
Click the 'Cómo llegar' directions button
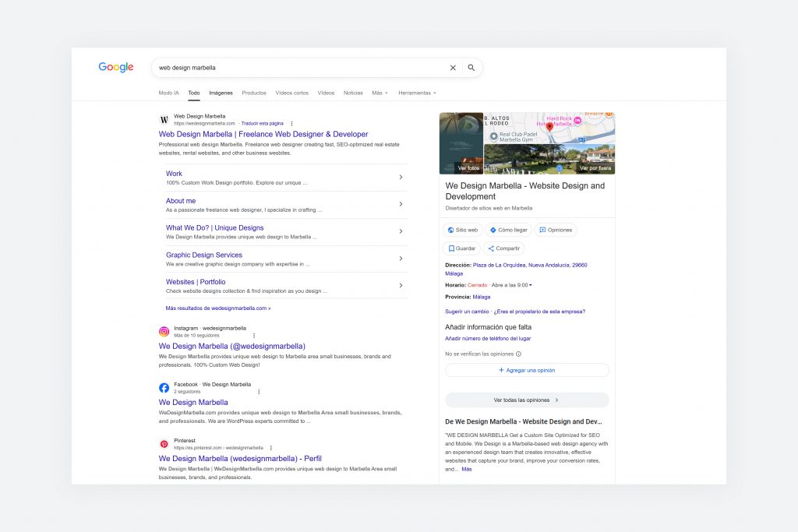click(x=508, y=230)
